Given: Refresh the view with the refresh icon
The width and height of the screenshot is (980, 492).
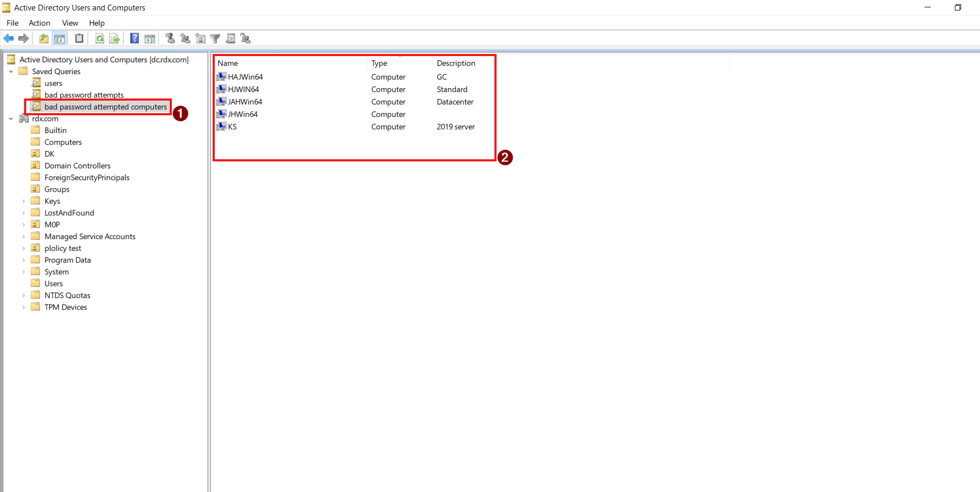Looking at the screenshot, I should pyautogui.click(x=100, y=38).
